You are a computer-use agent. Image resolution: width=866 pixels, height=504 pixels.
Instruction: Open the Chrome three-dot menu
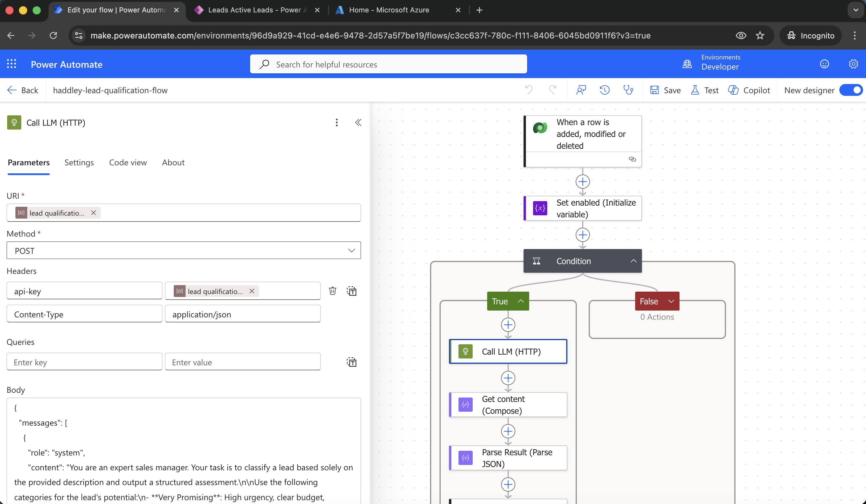855,35
